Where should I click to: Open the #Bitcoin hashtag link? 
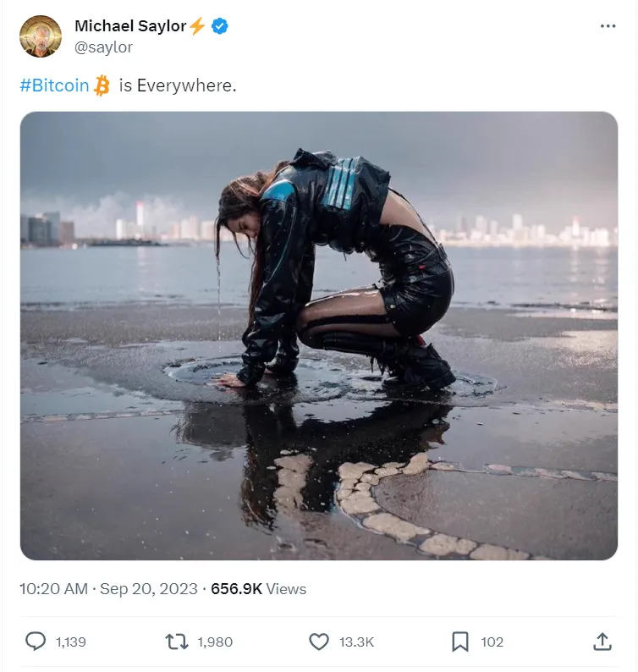(x=54, y=85)
